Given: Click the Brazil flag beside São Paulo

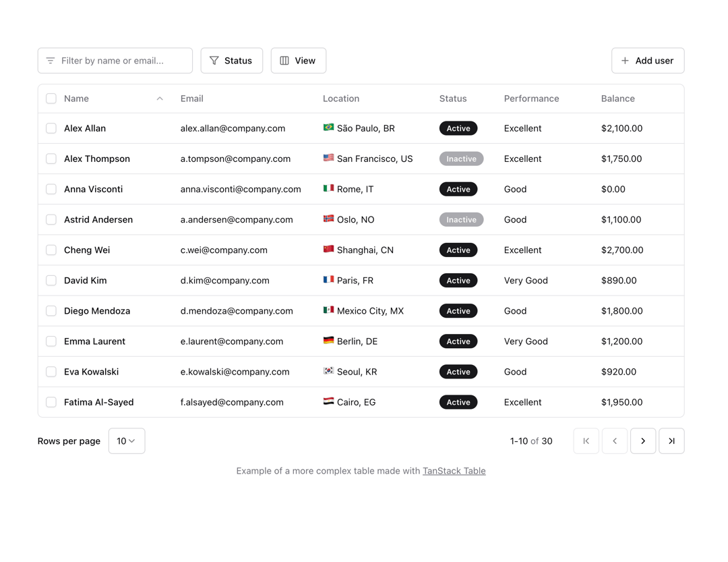Looking at the screenshot, I should (328, 128).
